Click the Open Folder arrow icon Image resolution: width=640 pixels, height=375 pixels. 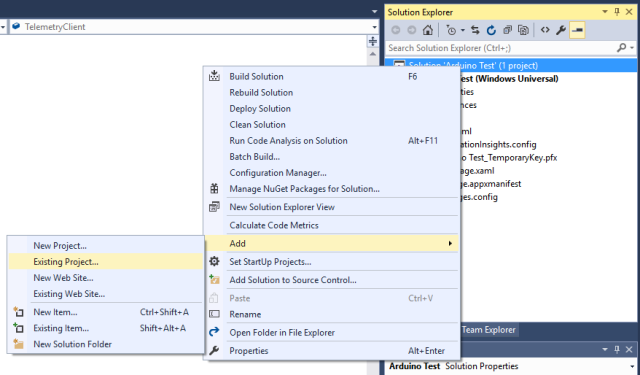click(x=214, y=332)
